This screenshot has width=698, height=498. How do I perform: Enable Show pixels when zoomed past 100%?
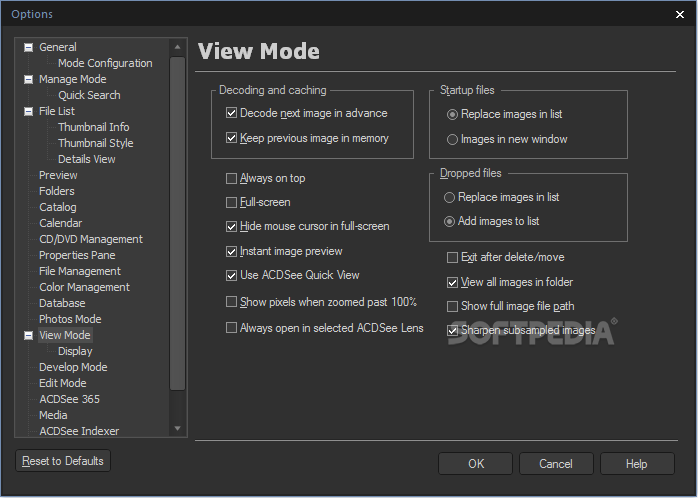(x=231, y=302)
